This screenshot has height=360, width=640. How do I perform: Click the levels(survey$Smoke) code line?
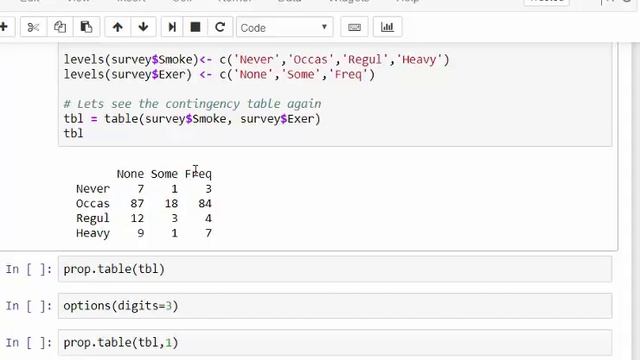pos(256,60)
